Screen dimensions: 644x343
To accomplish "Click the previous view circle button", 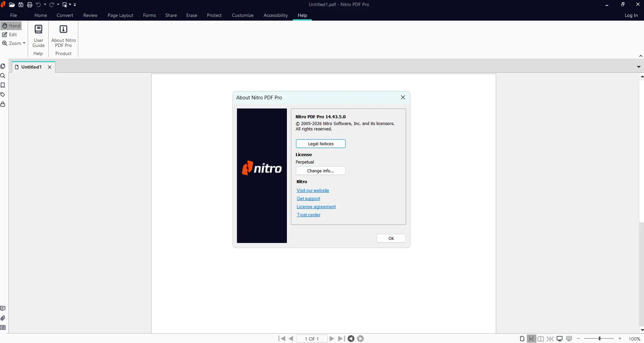I will coord(351,339).
